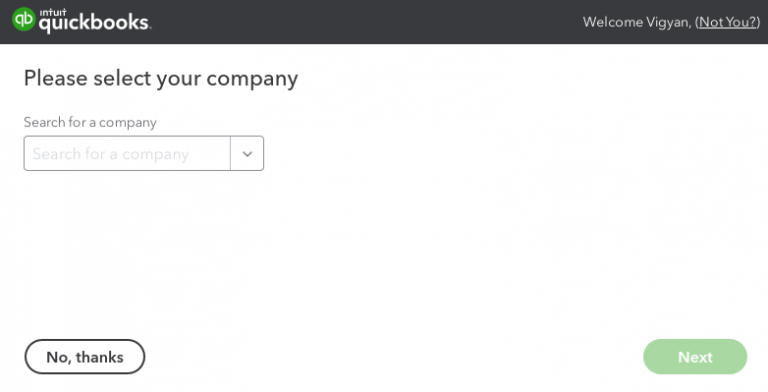Click the Welcome Vigyan greeting text
The image size is (768, 392).
(x=637, y=22)
